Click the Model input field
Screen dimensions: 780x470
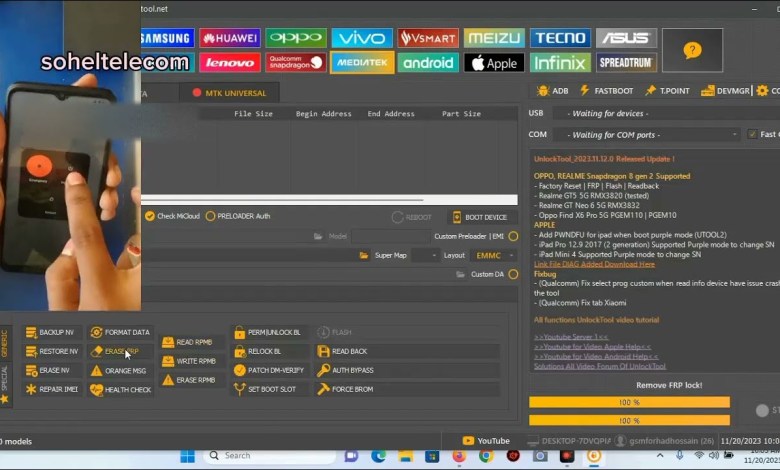point(391,236)
